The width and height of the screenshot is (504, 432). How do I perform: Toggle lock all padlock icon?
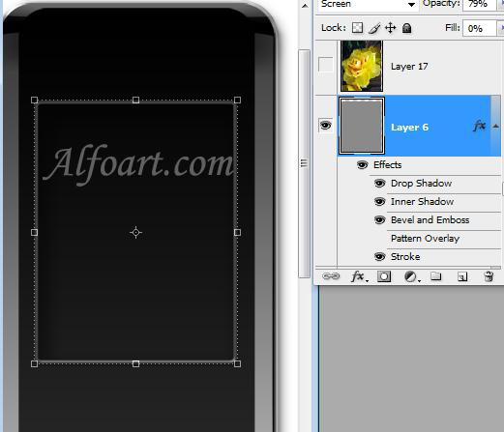click(407, 28)
